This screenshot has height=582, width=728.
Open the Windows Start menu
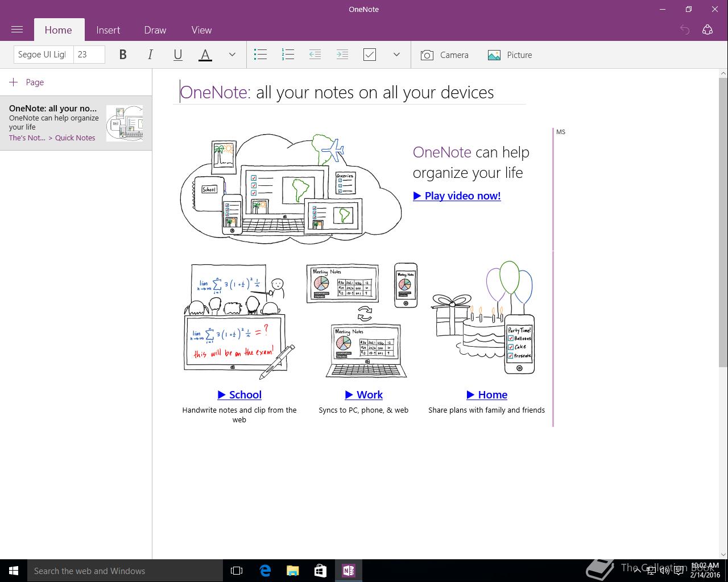14,571
